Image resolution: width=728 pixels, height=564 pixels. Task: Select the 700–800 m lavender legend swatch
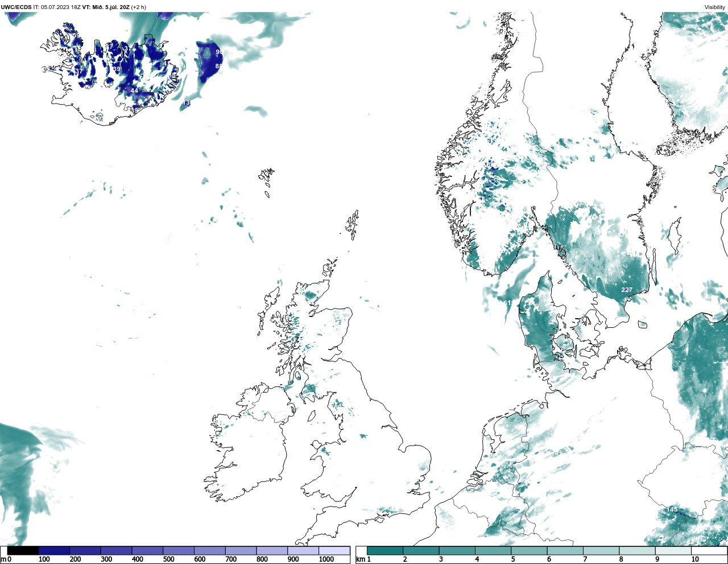point(241,550)
